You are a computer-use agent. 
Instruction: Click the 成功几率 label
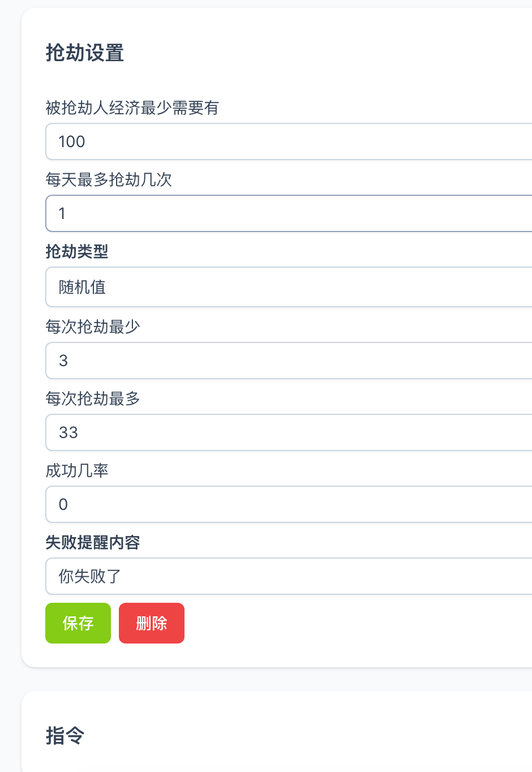77,470
